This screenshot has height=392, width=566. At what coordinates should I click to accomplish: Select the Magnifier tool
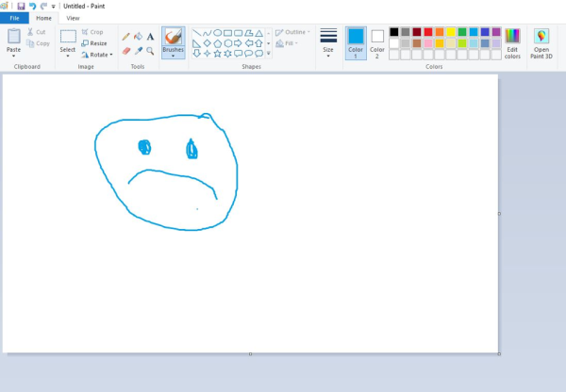point(150,51)
